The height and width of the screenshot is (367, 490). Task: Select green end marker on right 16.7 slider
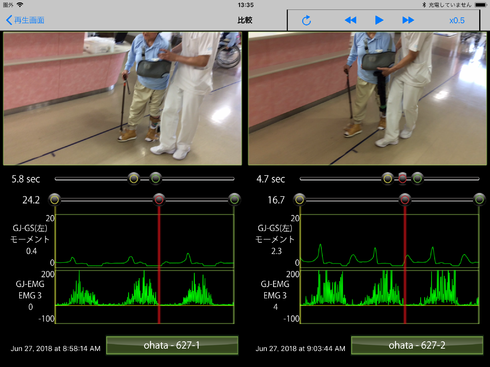click(479, 200)
